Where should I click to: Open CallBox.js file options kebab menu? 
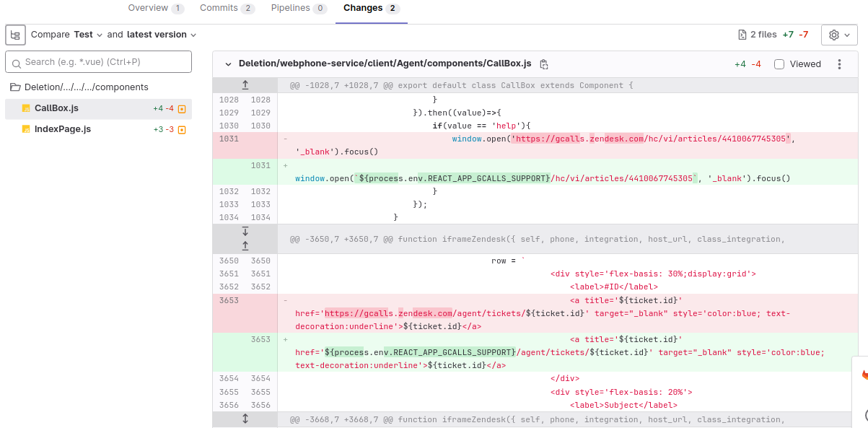click(x=839, y=64)
